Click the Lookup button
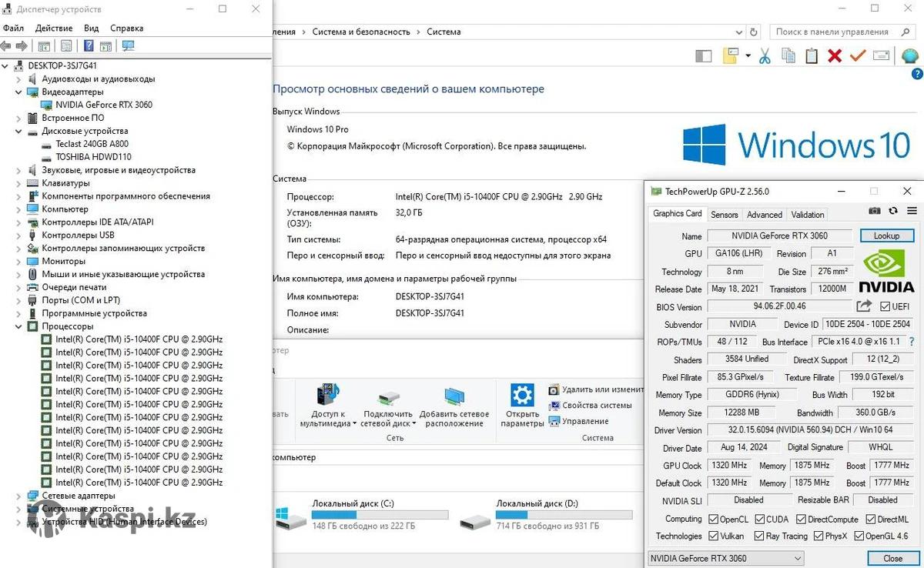Image resolution: width=924 pixels, height=568 pixels. click(x=886, y=236)
